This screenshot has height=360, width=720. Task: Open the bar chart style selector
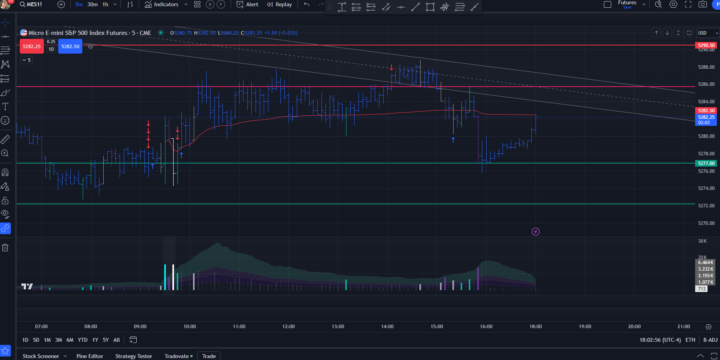(130, 4)
